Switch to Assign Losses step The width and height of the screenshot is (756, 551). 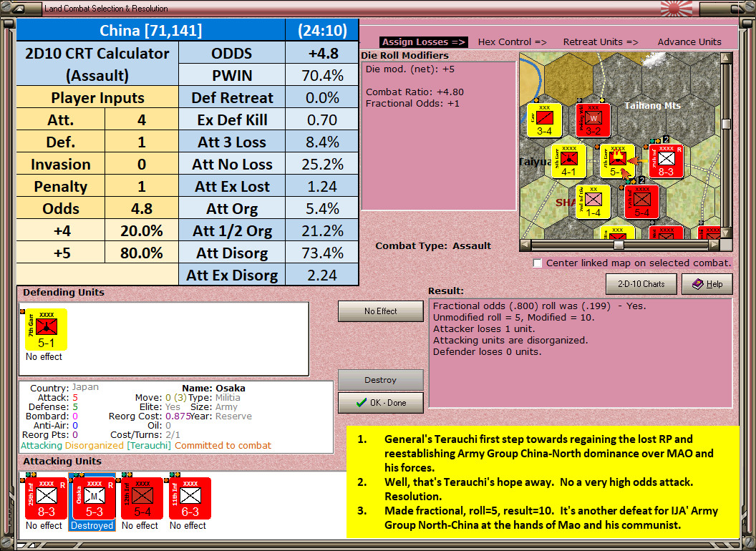(423, 42)
